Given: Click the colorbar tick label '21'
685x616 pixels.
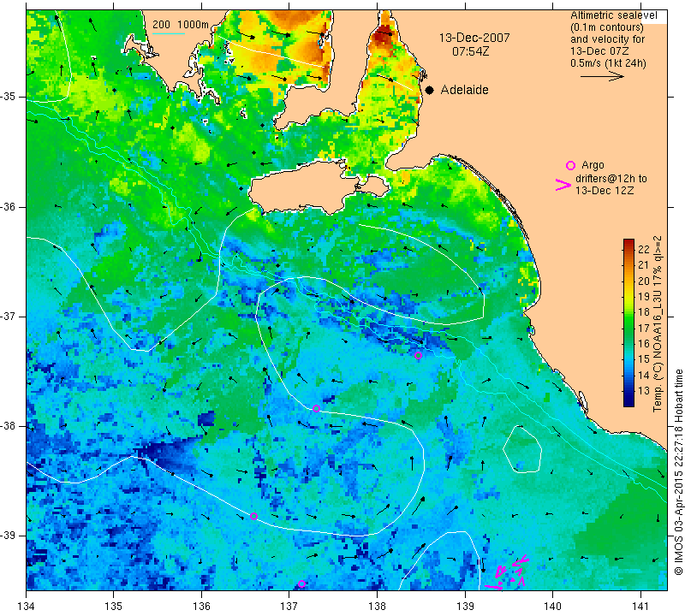Looking at the screenshot, I should pos(644,265).
